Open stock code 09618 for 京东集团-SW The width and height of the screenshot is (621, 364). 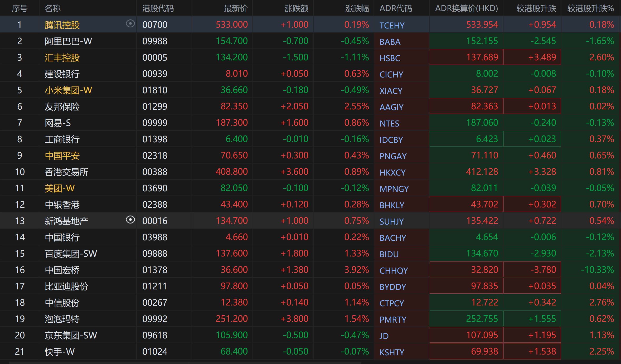coord(155,335)
